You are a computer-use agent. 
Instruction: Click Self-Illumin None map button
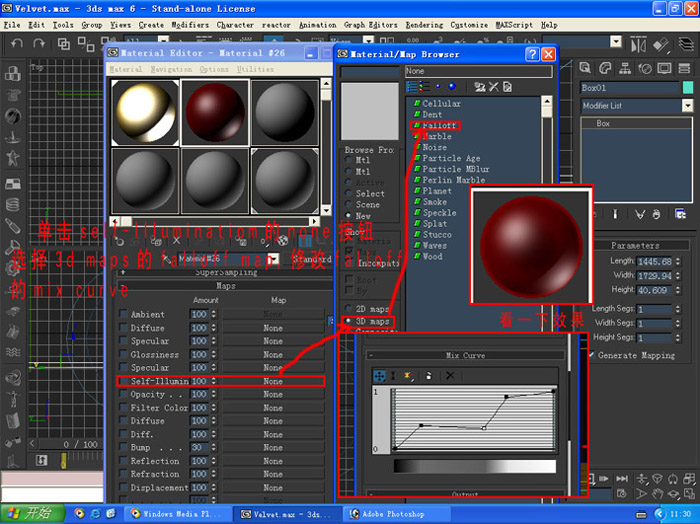click(x=273, y=381)
